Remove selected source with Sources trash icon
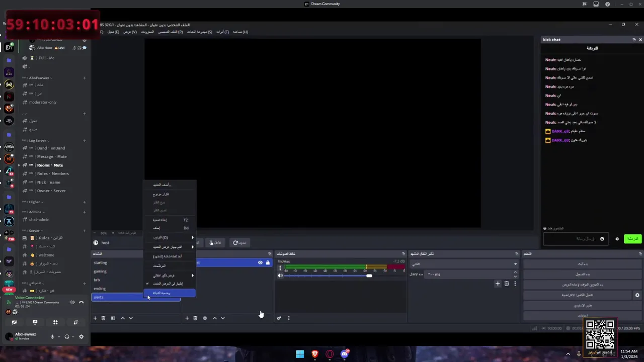 pyautogui.click(x=195, y=318)
